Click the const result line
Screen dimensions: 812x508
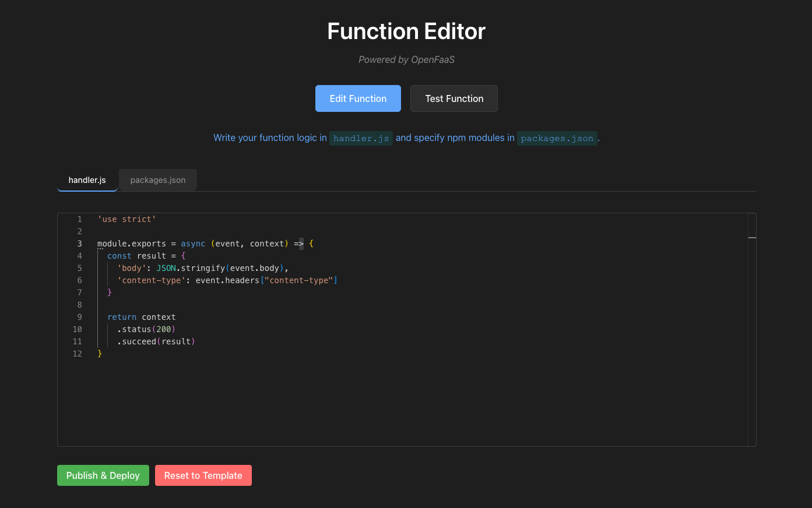pos(146,256)
